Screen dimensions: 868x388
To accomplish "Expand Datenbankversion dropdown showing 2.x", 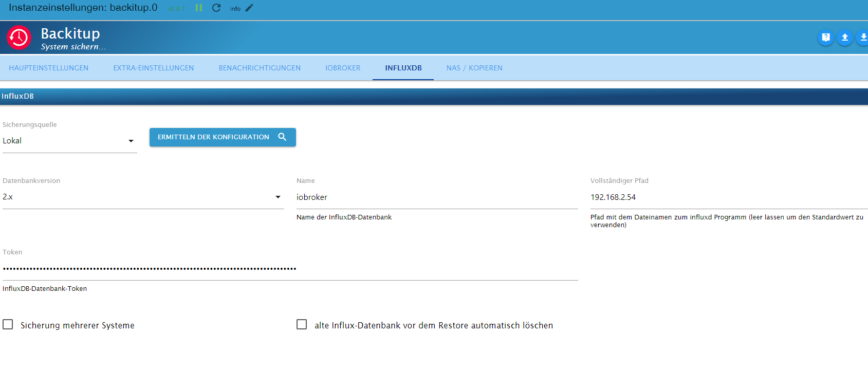I will click(143, 197).
